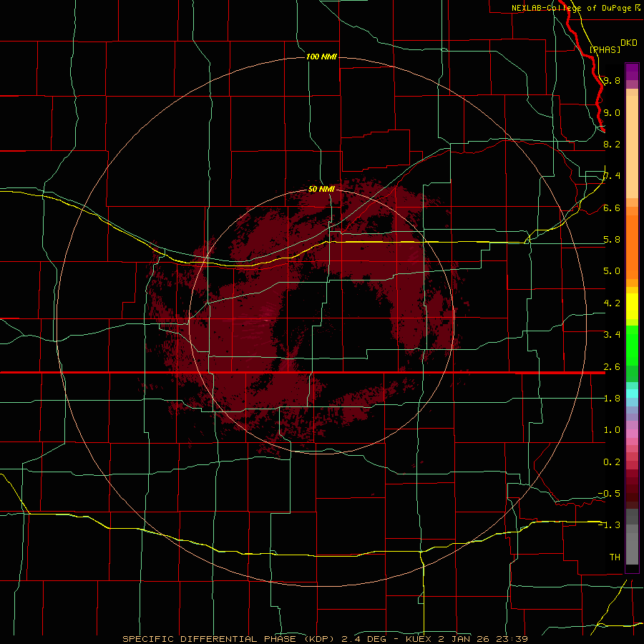Pick the yellow band of the color bar
Viewport: 644px width, 644px height.
point(632,306)
